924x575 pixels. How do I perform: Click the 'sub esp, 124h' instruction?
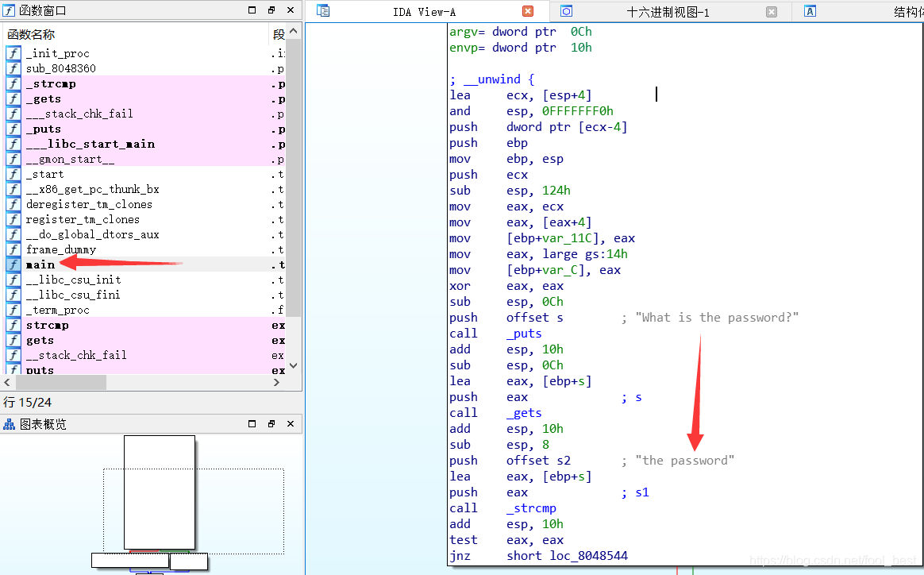point(510,191)
